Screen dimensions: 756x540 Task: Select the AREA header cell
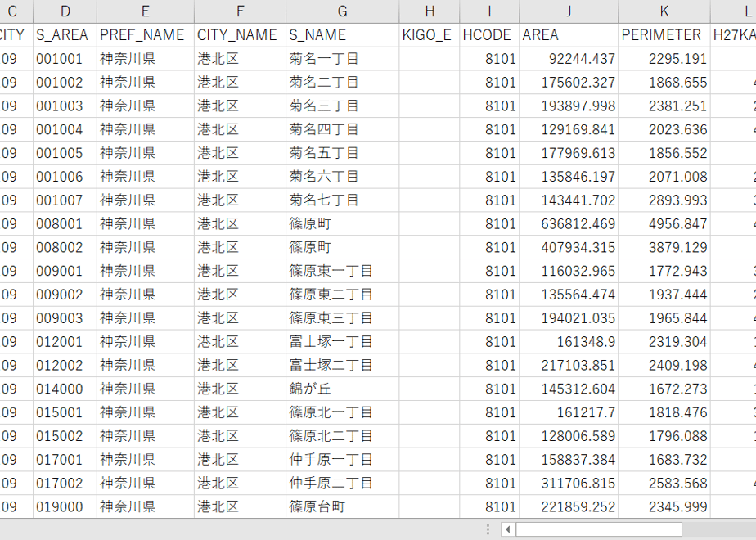tap(569, 35)
